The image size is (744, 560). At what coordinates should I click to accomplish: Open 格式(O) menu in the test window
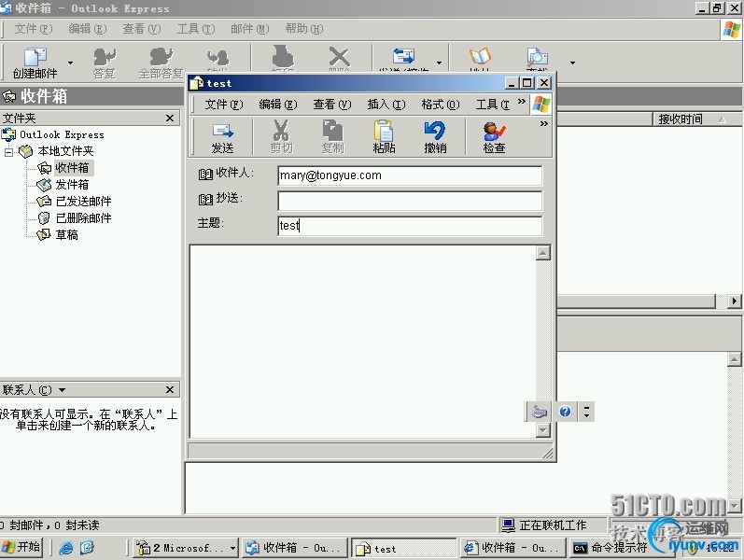click(x=441, y=104)
